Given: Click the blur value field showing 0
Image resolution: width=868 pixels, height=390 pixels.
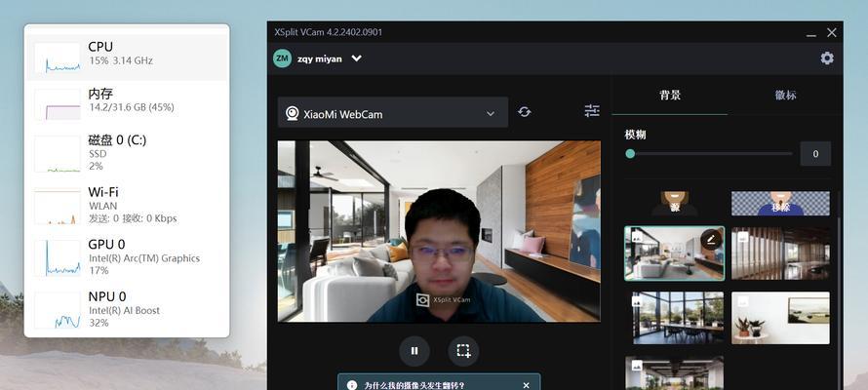Looking at the screenshot, I should pos(815,154).
